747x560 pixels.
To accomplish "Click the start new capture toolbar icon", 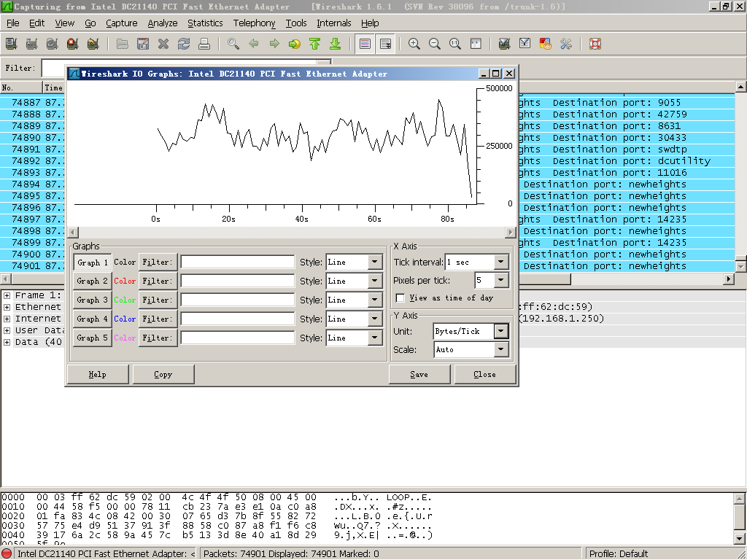I will click(53, 44).
